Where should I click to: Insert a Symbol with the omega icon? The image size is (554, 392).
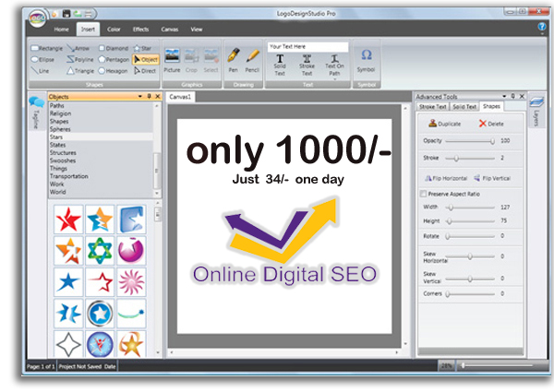366,61
